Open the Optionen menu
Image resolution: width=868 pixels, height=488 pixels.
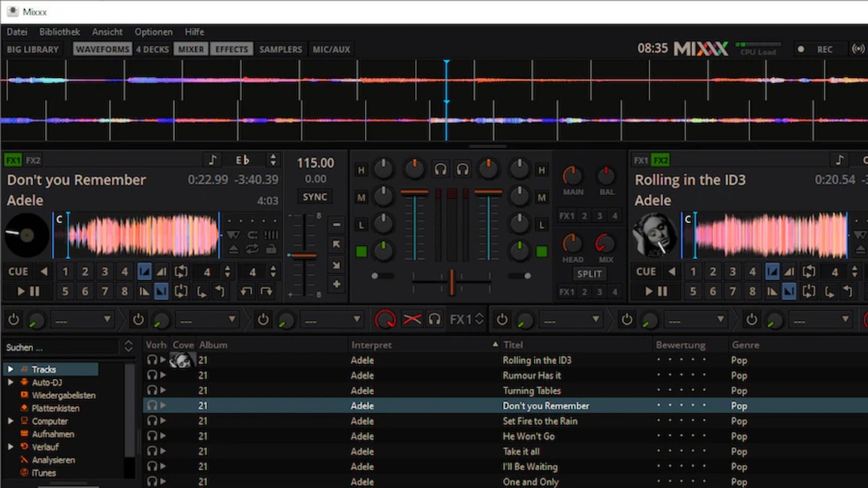[153, 32]
